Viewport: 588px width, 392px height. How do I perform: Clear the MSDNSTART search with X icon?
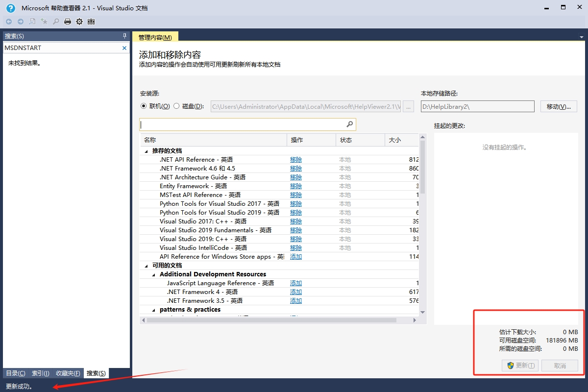[x=124, y=48]
